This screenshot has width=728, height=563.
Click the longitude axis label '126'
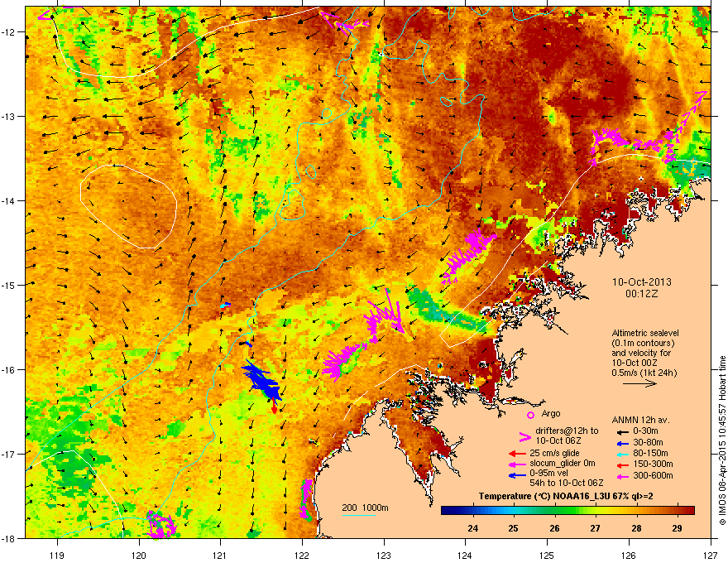pos(629,555)
